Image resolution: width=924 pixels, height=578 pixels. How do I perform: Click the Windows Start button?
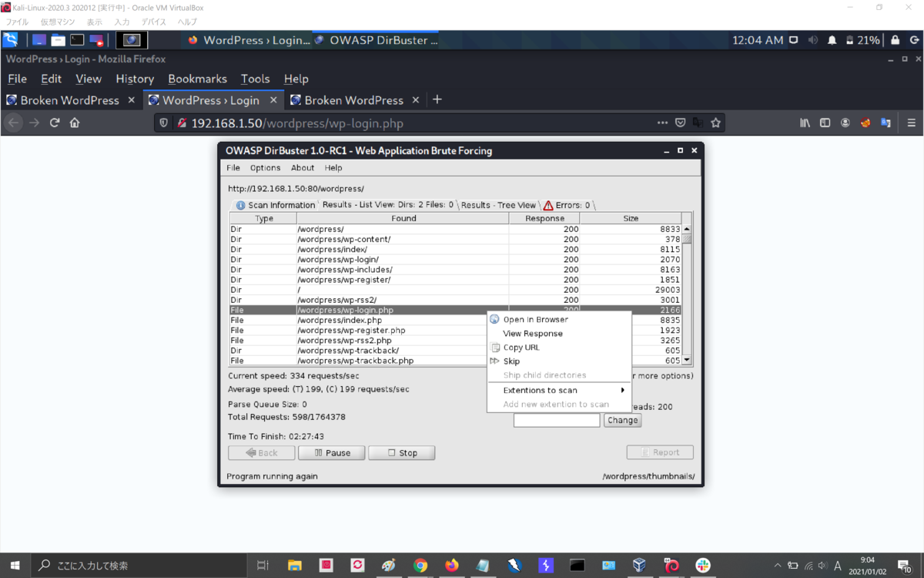tap(15, 565)
